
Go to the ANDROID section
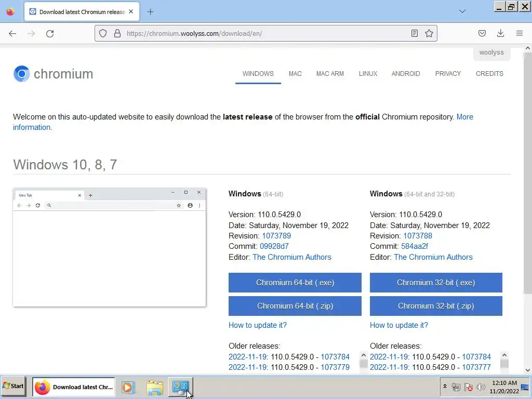click(406, 74)
